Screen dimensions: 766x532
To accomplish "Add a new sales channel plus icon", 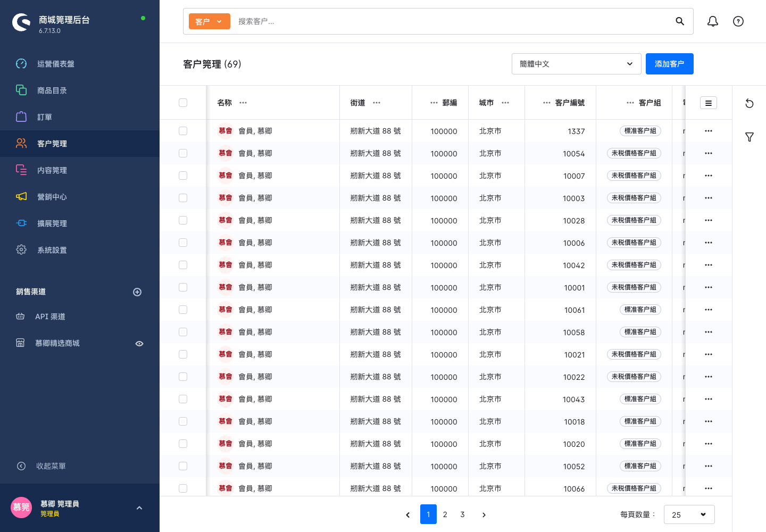I will pyautogui.click(x=137, y=292).
